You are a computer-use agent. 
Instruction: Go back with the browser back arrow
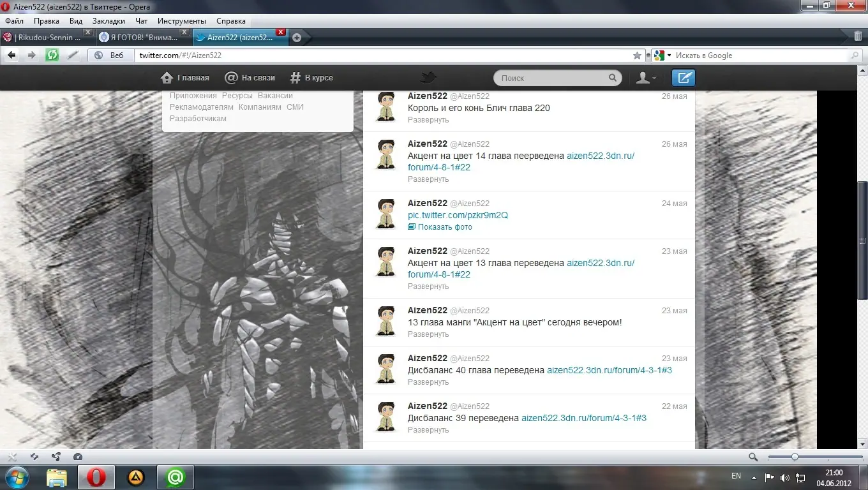point(11,56)
